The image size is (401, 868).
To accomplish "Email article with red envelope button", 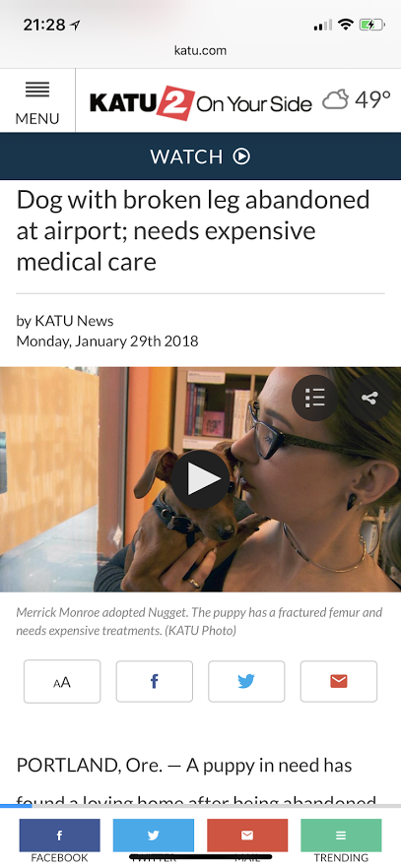I will point(338,681).
